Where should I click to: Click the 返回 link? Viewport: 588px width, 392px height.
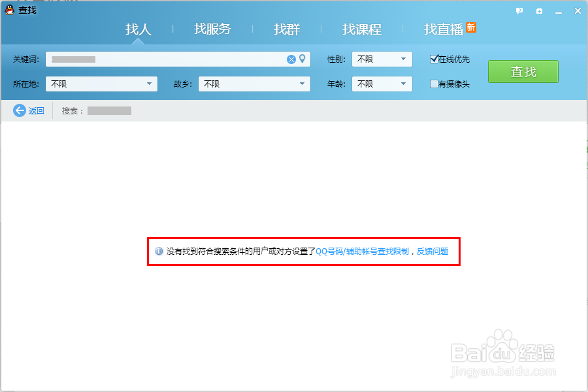(37, 110)
